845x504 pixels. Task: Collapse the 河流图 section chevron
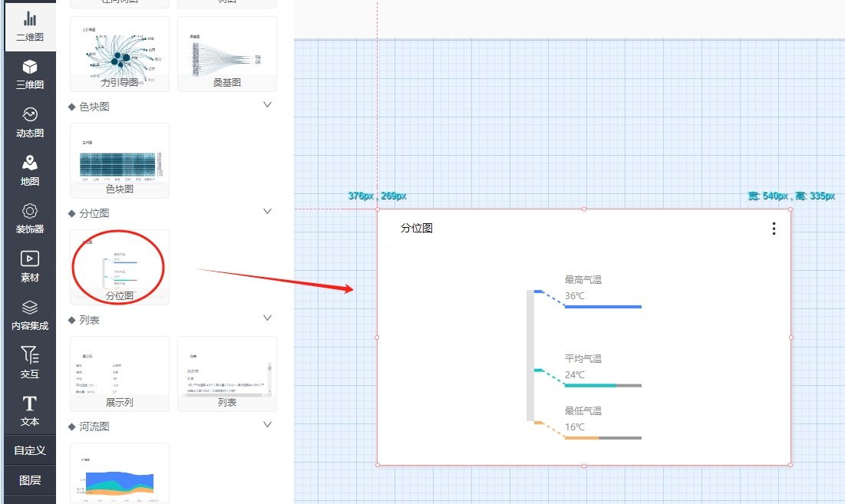(267, 425)
